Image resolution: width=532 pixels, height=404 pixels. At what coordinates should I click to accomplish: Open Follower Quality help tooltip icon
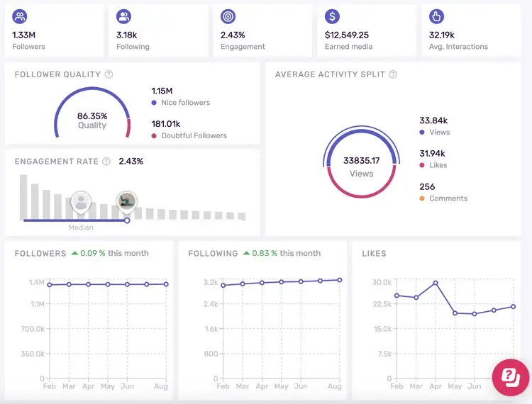coord(109,74)
